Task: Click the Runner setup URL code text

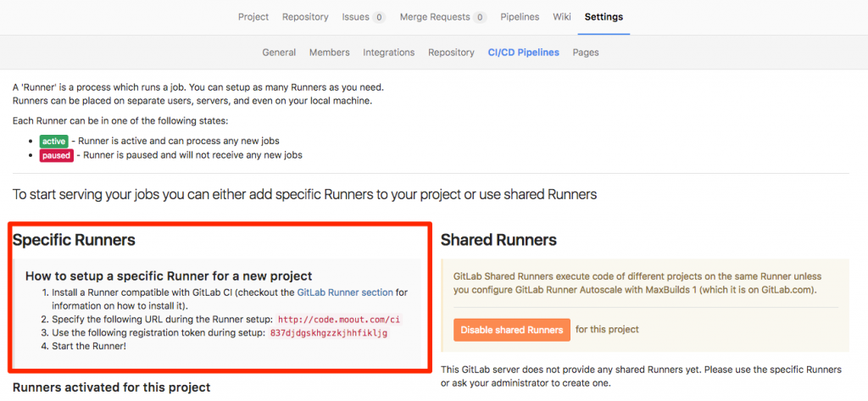Action: click(338, 320)
